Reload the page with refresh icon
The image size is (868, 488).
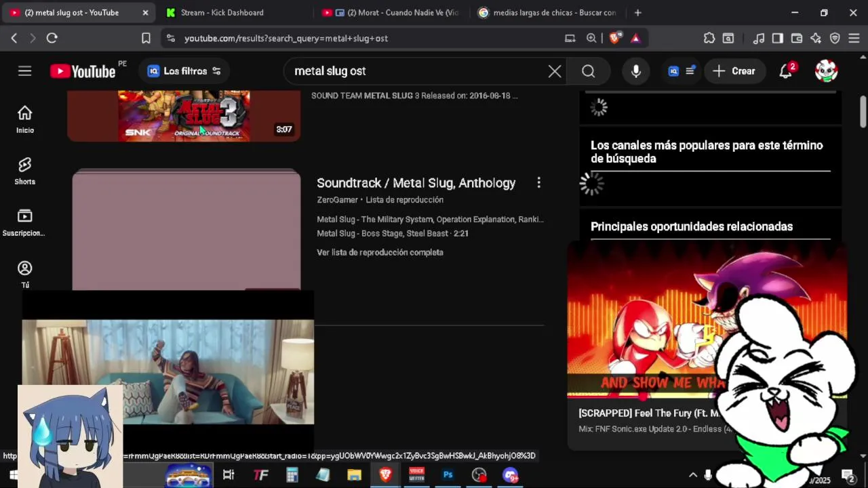(x=52, y=39)
